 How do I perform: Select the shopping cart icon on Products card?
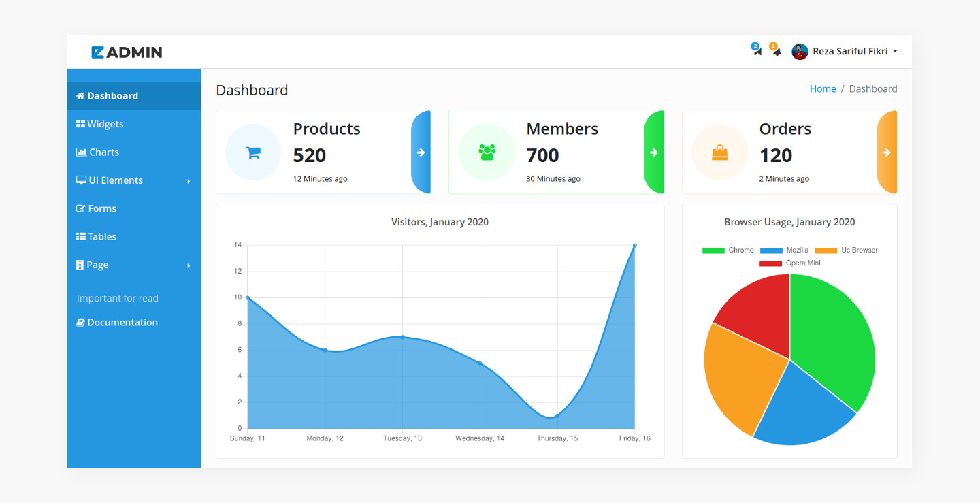(252, 152)
